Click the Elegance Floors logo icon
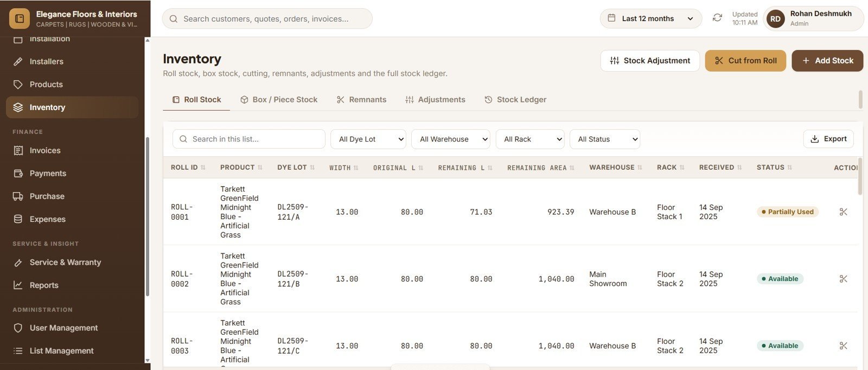Screen dimensions: 868x370 [x=20, y=18]
